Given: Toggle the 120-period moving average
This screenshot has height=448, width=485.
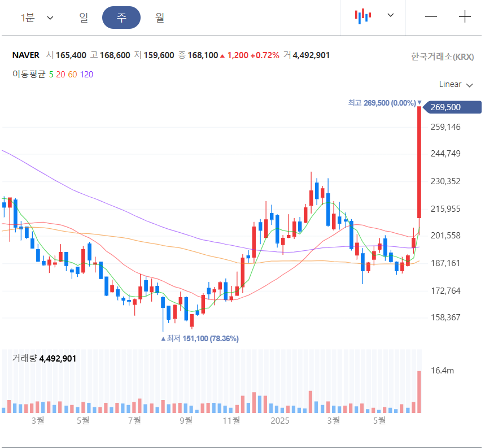Looking at the screenshot, I should [86, 75].
